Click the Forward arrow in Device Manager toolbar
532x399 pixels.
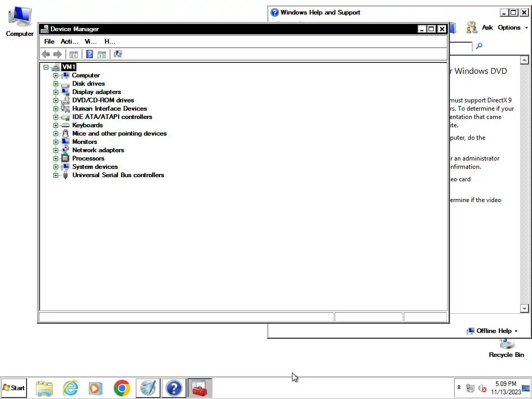tap(58, 54)
